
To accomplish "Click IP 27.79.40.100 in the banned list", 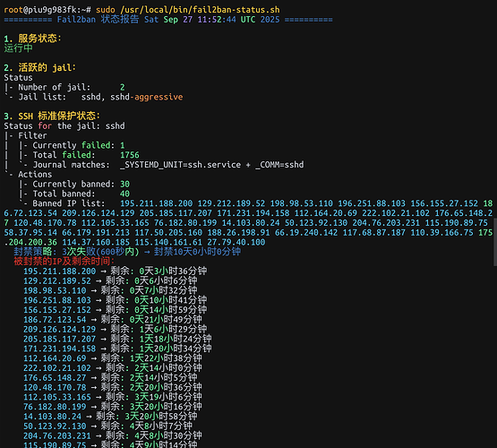I will (236, 242).
